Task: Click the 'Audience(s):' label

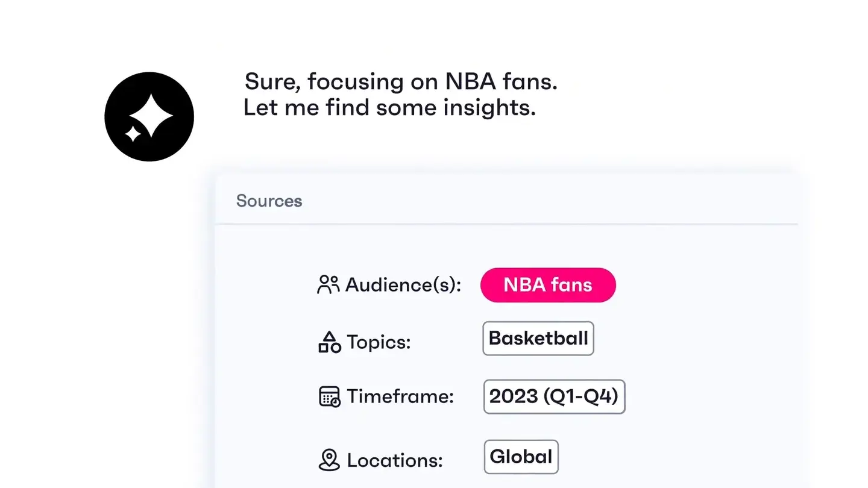Action: 403,285
